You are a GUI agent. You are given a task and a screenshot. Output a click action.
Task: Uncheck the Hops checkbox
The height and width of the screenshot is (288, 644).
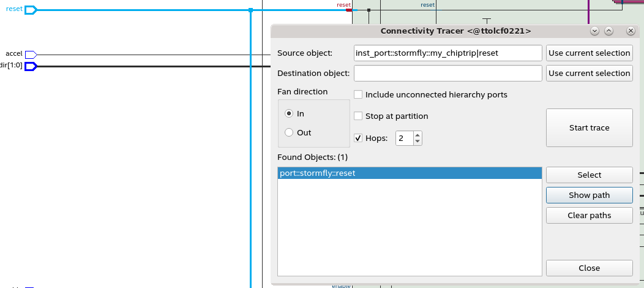[x=358, y=138]
